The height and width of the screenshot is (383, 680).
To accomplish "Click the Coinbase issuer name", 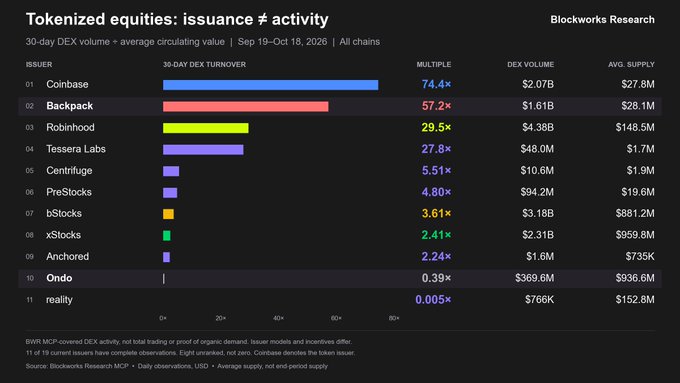I will coord(67,84).
